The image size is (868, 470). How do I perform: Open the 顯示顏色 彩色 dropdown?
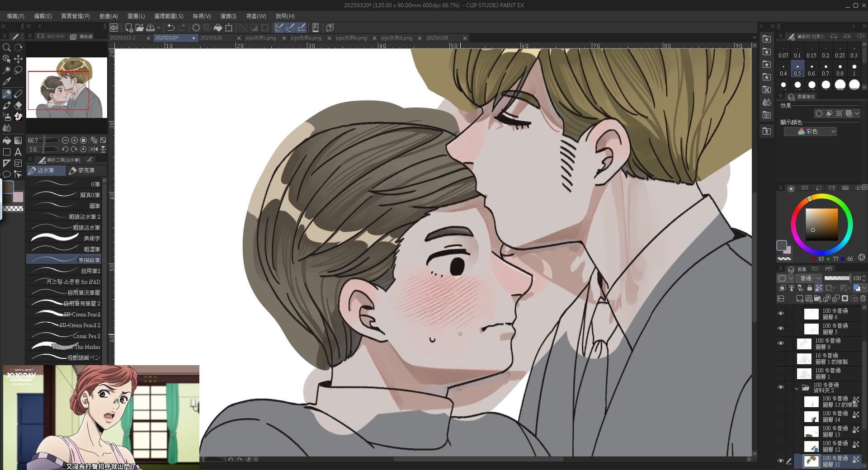(810, 132)
